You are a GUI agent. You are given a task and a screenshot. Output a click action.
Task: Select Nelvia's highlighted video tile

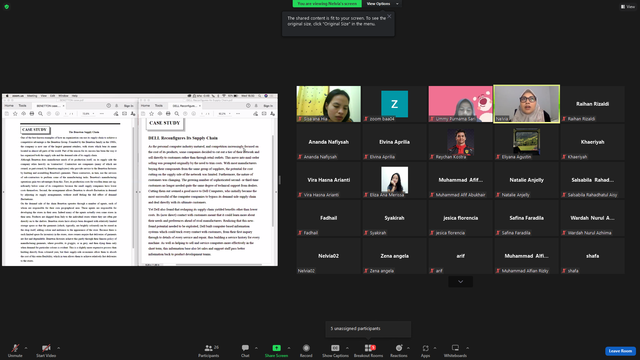pos(527,104)
